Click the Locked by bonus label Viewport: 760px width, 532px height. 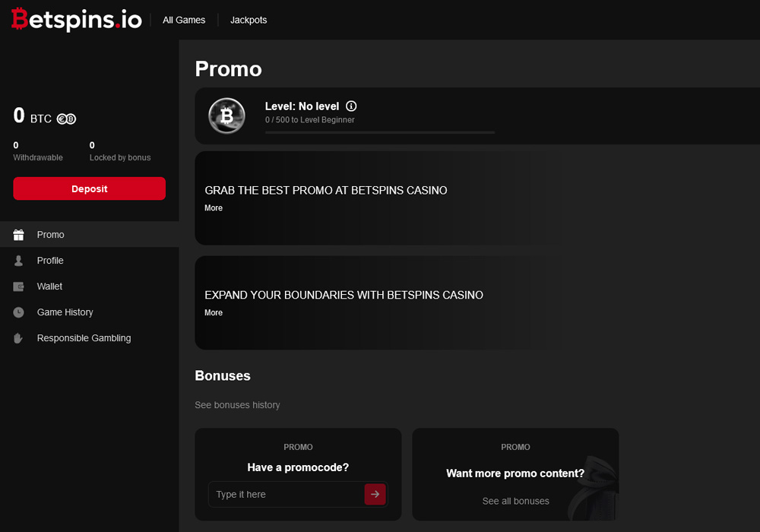coord(120,157)
